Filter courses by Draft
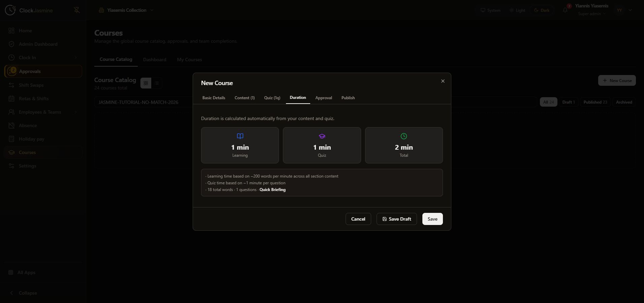The height and width of the screenshot is (303, 644). pyautogui.click(x=569, y=102)
